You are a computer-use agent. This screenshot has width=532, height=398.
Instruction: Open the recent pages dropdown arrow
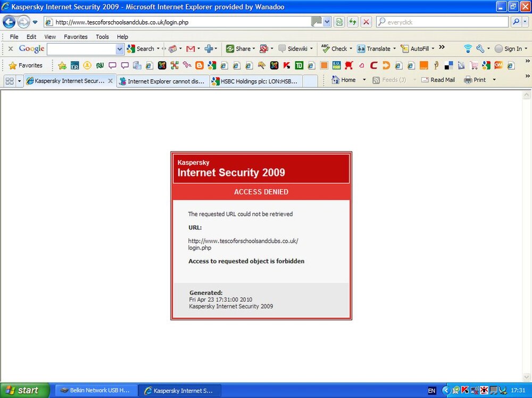[35, 22]
